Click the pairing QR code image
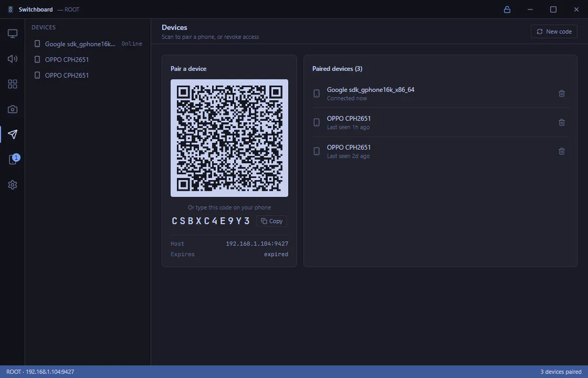This screenshot has height=378, width=588. [x=229, y=138]
